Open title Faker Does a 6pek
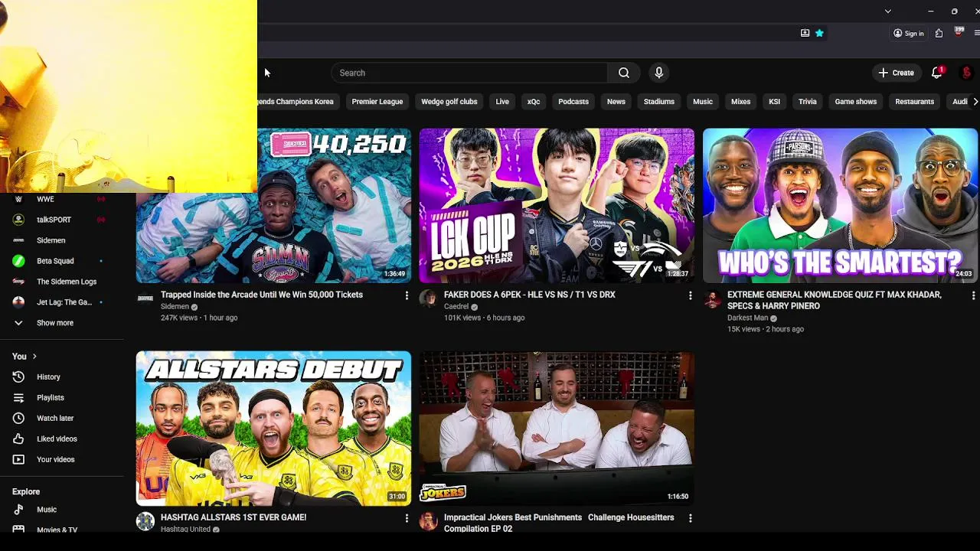The width and height of the screenshot is (980, 551). click(x=530, y=295)
